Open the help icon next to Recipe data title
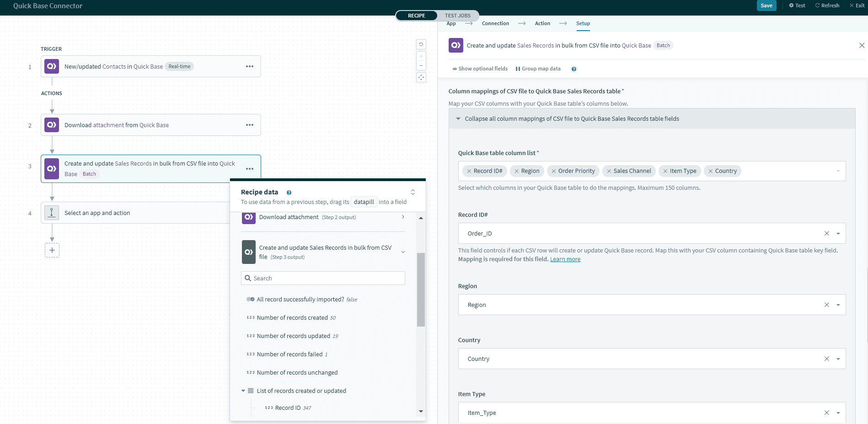The width and height of the screenshot is (868, 424). coord(289,192)
